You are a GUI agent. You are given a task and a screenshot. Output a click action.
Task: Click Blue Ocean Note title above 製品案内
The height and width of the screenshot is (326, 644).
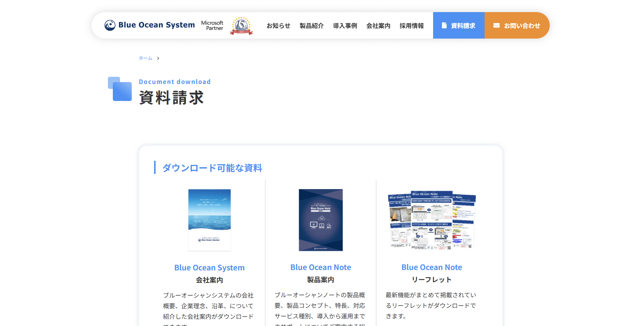click(x=321, y=267)
